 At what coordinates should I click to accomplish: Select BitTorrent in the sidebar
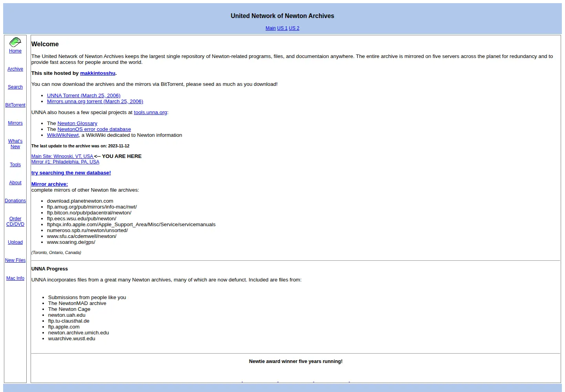click(x=15, y=105)
